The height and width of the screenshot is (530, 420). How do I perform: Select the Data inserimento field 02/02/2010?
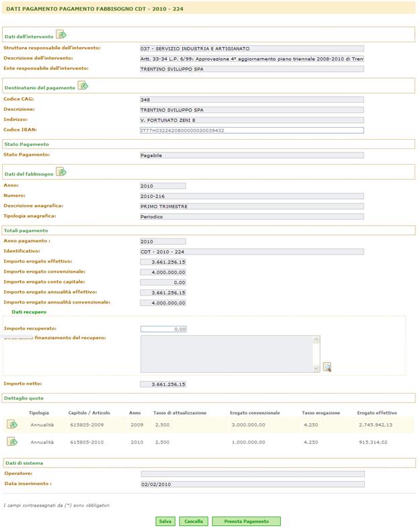(253, 484)
